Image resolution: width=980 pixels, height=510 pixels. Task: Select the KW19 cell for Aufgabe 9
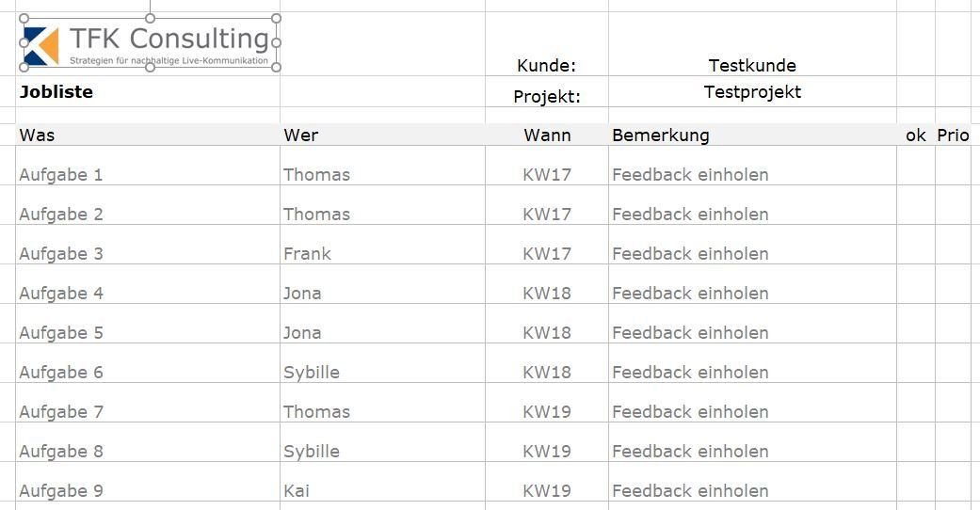coord(547,482)
